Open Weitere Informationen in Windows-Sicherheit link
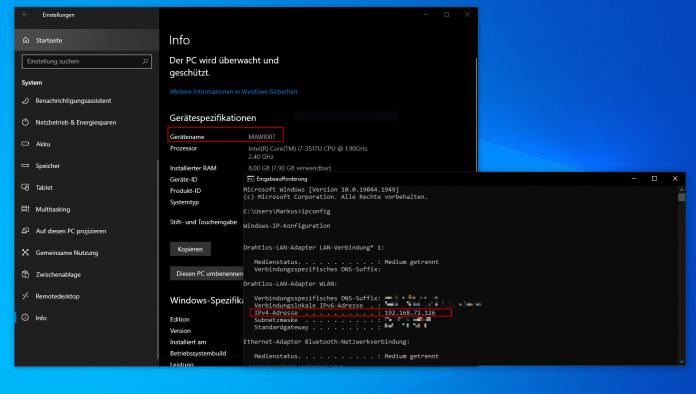696x394 pixels. click(x=233, y=91)
